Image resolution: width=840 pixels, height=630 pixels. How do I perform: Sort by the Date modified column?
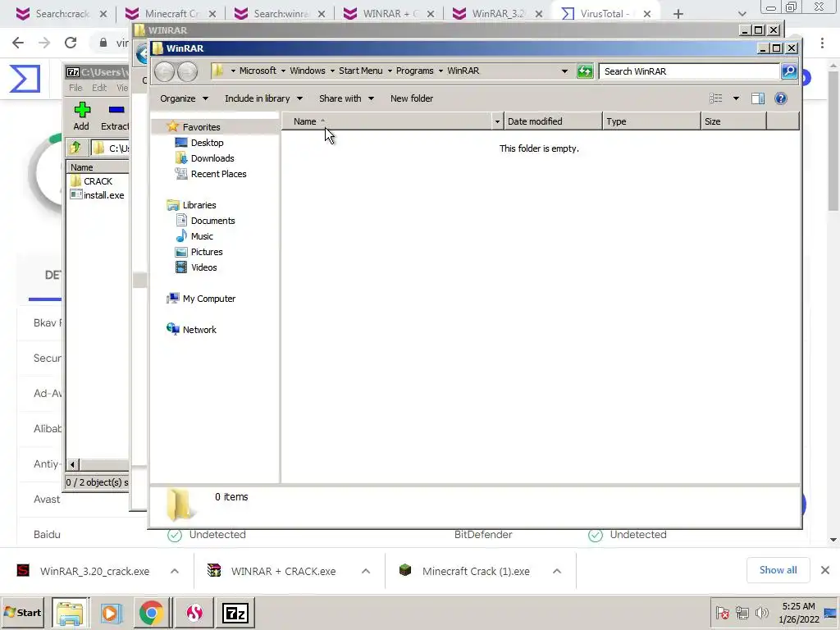click(552, 121)
